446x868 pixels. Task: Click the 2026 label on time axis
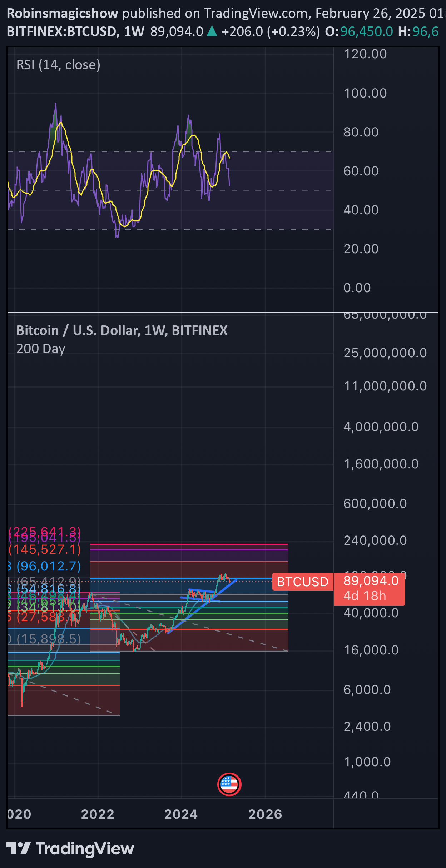pos(265,814)
